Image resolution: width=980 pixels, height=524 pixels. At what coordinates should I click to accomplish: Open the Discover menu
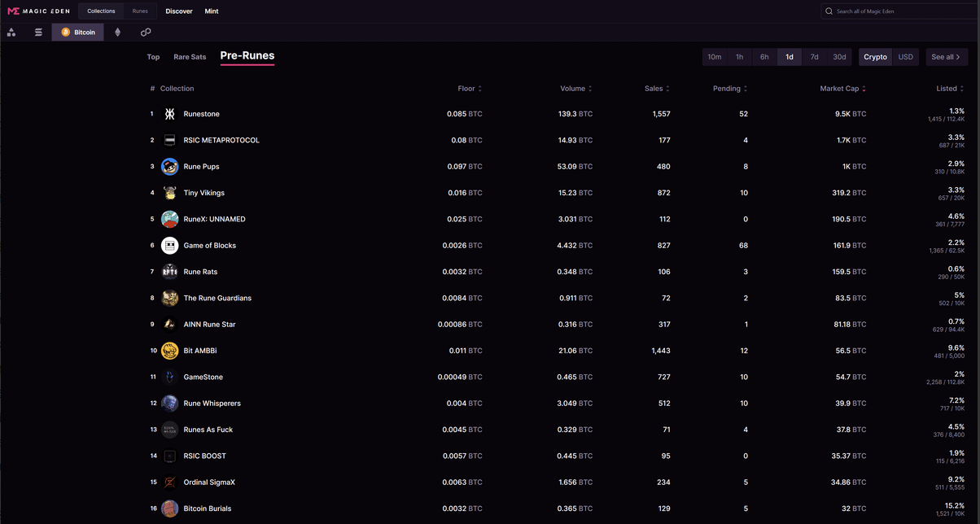tap(179, 11)
